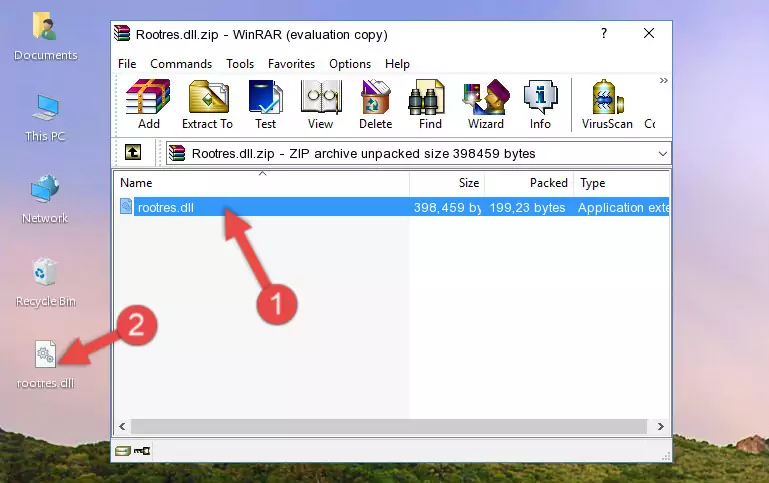Image resolution: width=769 pixels, height=483 pixels.
Task: Click the Delete toolbar icon
Action: [x=376, y=104]
